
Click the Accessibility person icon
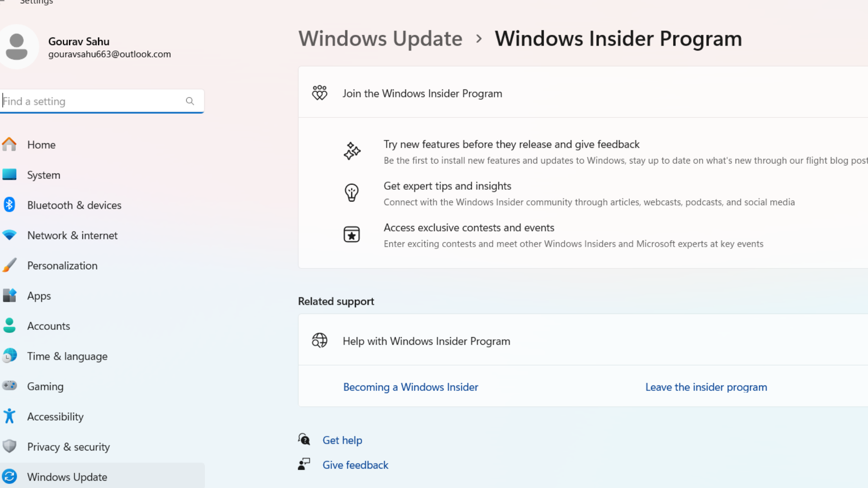pos(10,416)
